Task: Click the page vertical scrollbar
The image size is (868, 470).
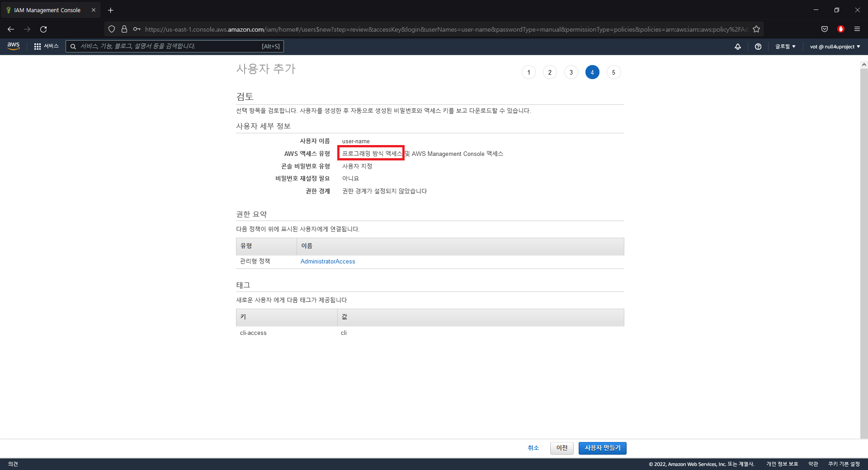Action: coord(864,253)
